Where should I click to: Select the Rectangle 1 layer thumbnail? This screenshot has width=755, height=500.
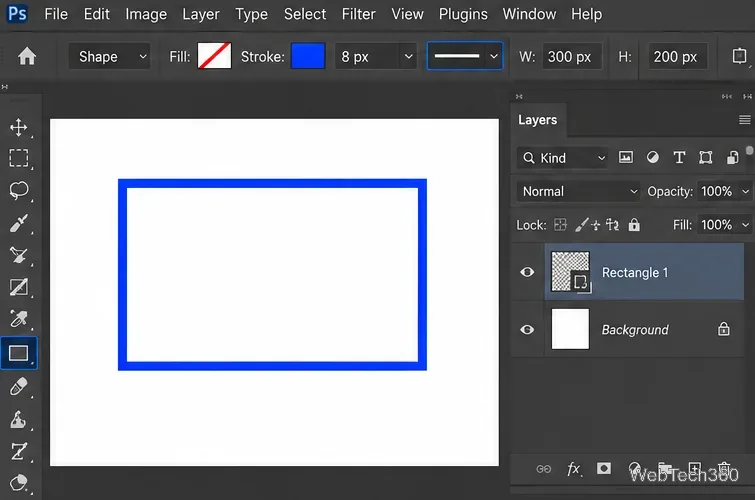point(570,272)
